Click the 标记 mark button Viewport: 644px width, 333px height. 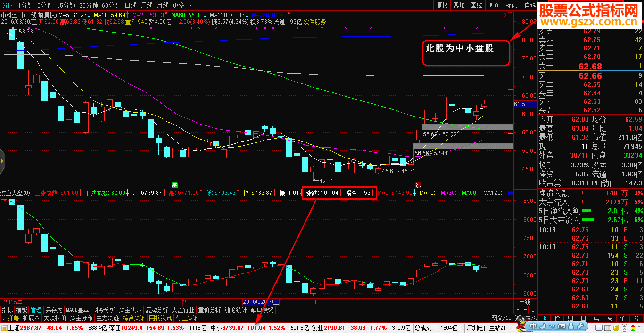click(x=511, y=5)
